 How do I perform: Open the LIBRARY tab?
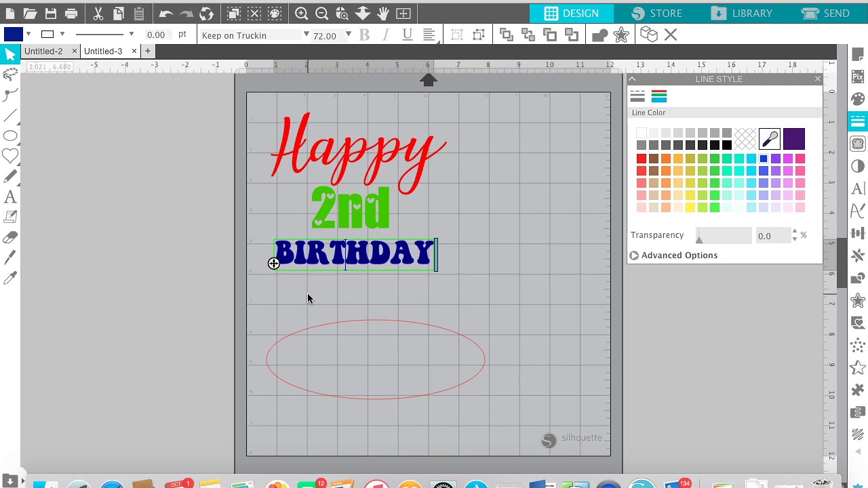742,13
